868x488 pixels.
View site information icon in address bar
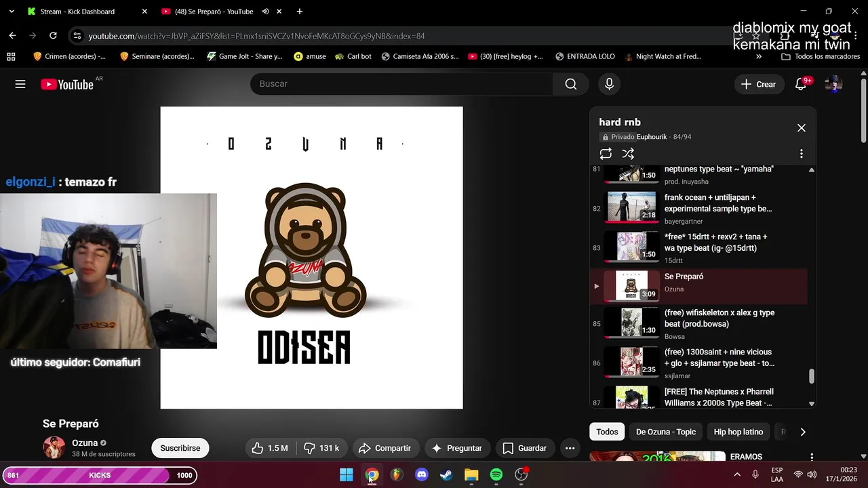click(x=77, y=36)
